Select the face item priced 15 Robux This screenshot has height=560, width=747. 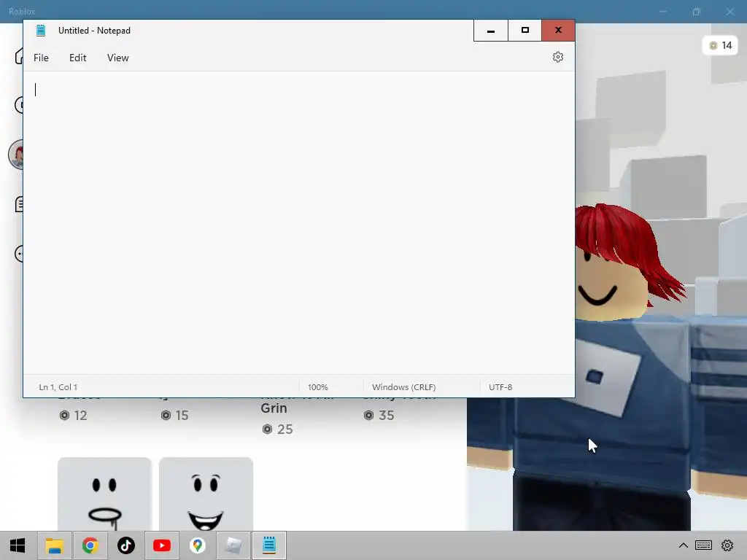tap(175, 415)
